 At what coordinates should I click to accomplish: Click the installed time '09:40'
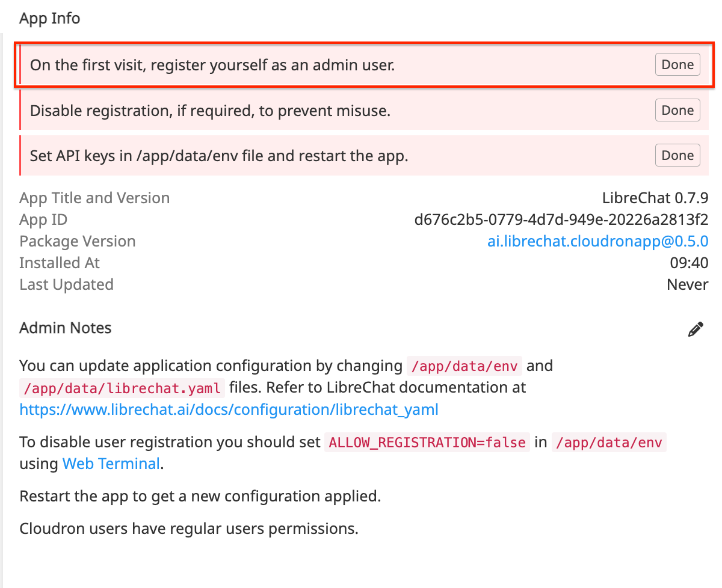pyautogui.click(x=689, y=263)
